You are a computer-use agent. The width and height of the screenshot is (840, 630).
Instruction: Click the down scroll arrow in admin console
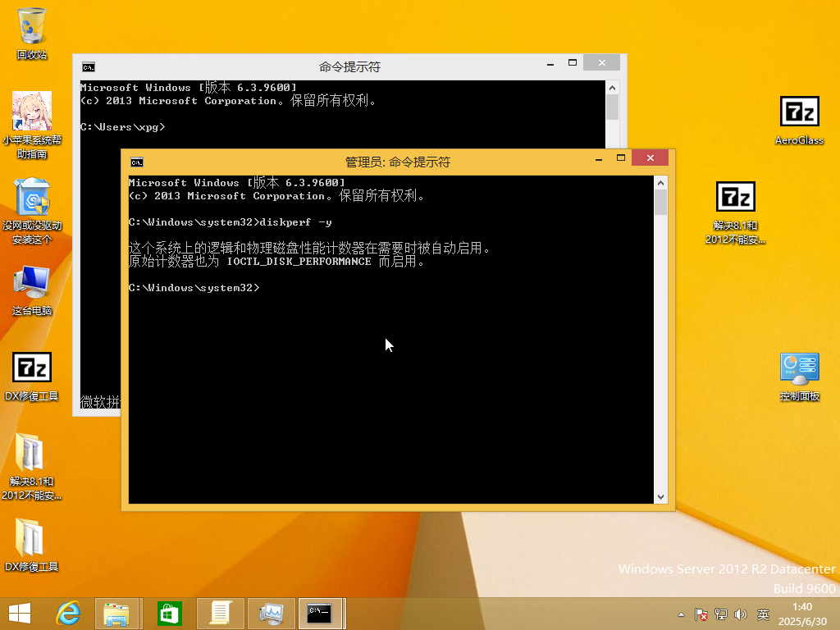tap(660, 496)
